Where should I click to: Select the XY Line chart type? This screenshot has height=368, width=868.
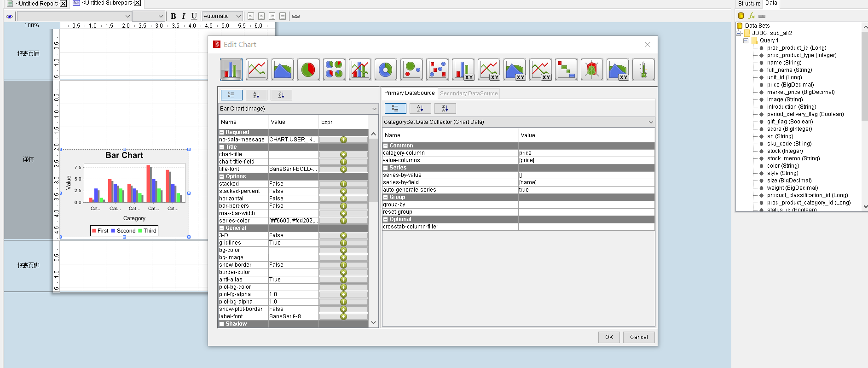tap(489, 70)
